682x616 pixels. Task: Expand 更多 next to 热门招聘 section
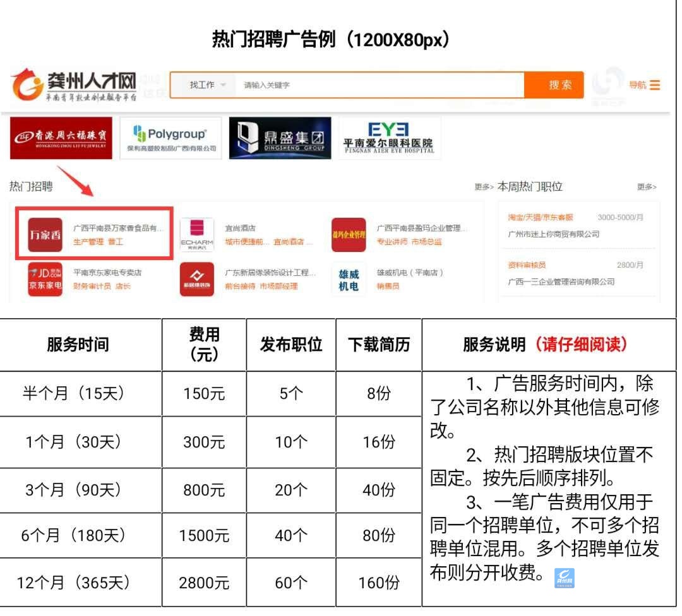483,187
